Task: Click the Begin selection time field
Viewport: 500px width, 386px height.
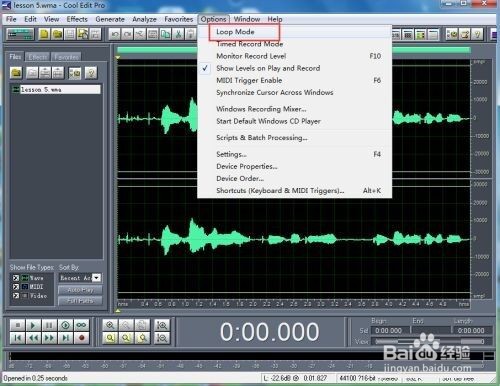Action: tap(389, 331)
